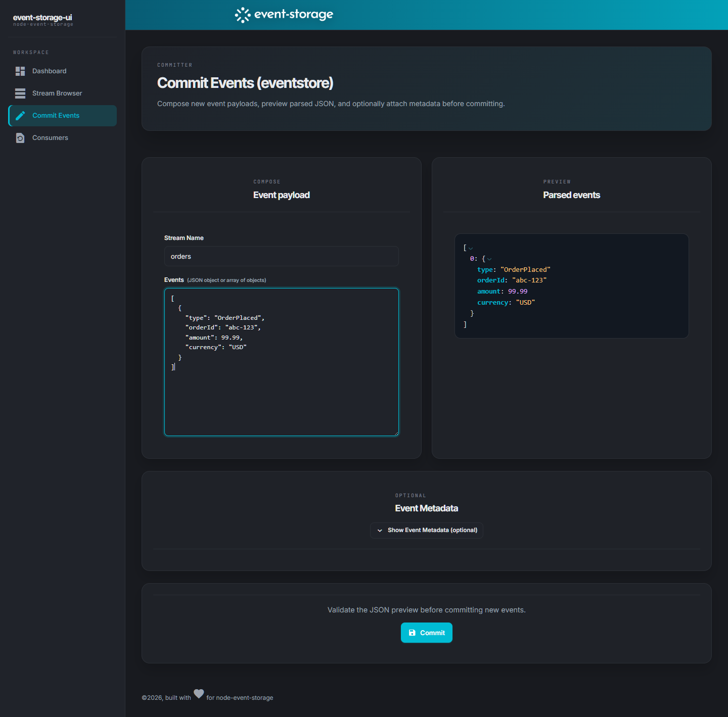The width and height of the screenshot is (728, 717).
Task: Click the Consumers document icon
Action: click(x=20, y=138)
